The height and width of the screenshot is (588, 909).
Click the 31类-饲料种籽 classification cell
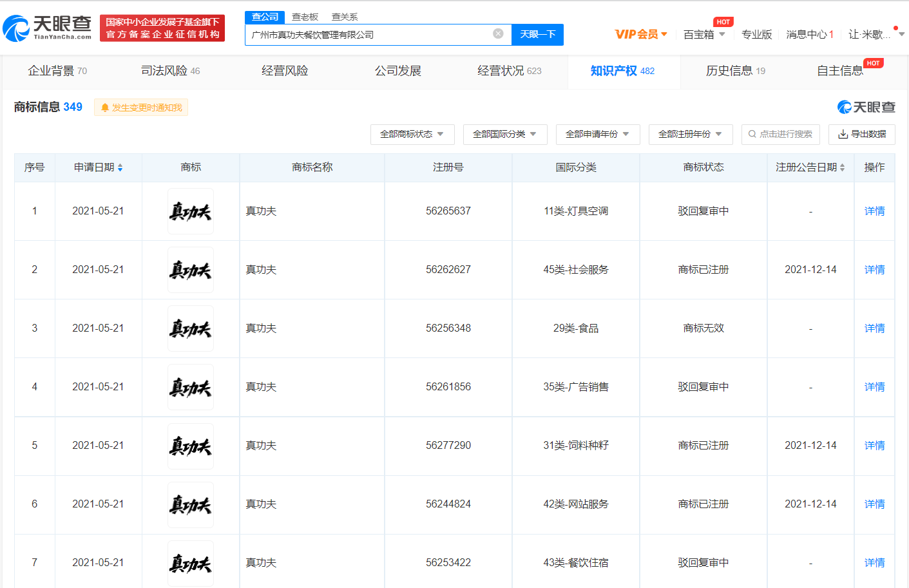point(576,446)
